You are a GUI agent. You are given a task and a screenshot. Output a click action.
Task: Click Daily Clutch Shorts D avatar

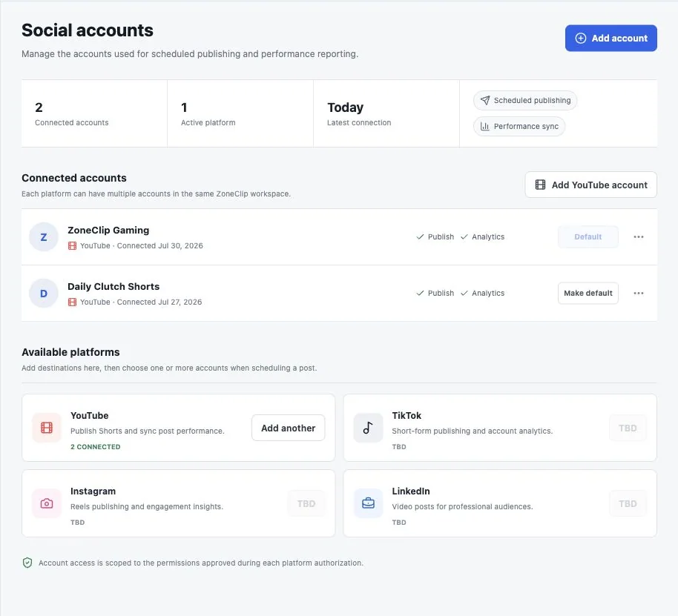[x=44, y=294]
